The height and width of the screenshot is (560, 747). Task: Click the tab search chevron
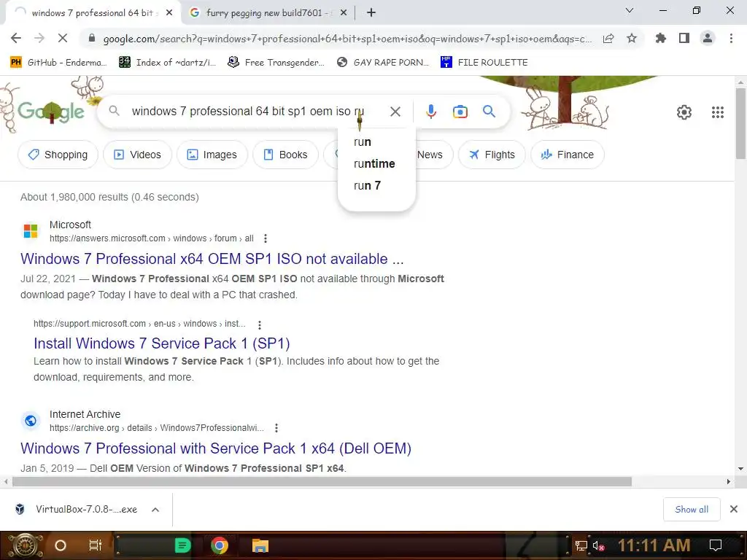tap(630, 10)
